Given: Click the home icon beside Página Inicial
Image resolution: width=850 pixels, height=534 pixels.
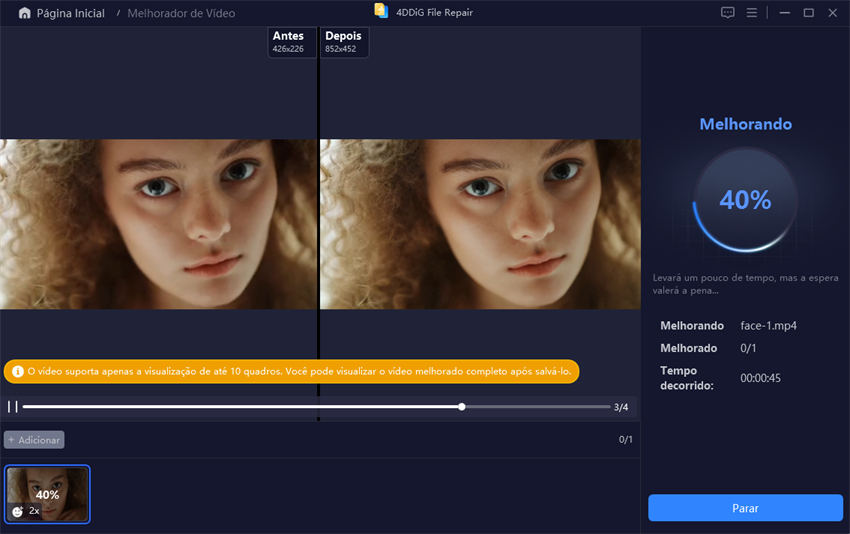Looking at the screenshot, I should [x=21, y=13].
